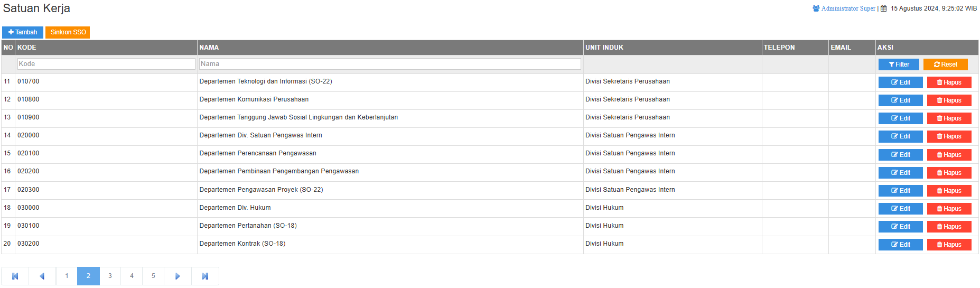Click Tambah to add a new unit
This screenshot has width=980, height=288.
[x=23, y=32]
